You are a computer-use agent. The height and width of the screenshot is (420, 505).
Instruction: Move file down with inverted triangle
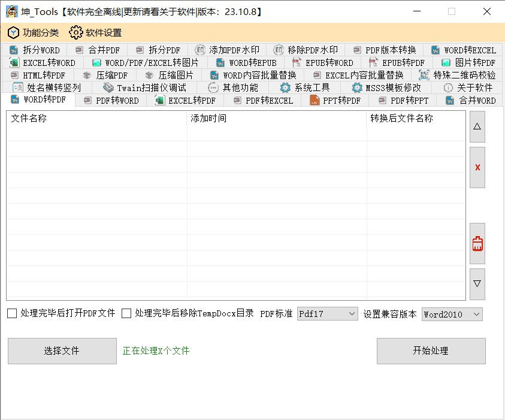[x=477, y=284]
